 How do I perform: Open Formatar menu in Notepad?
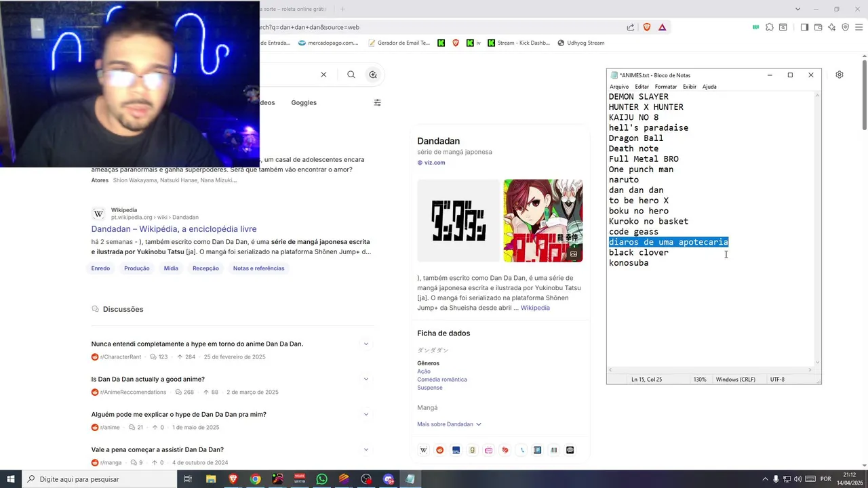pos(665,87)
